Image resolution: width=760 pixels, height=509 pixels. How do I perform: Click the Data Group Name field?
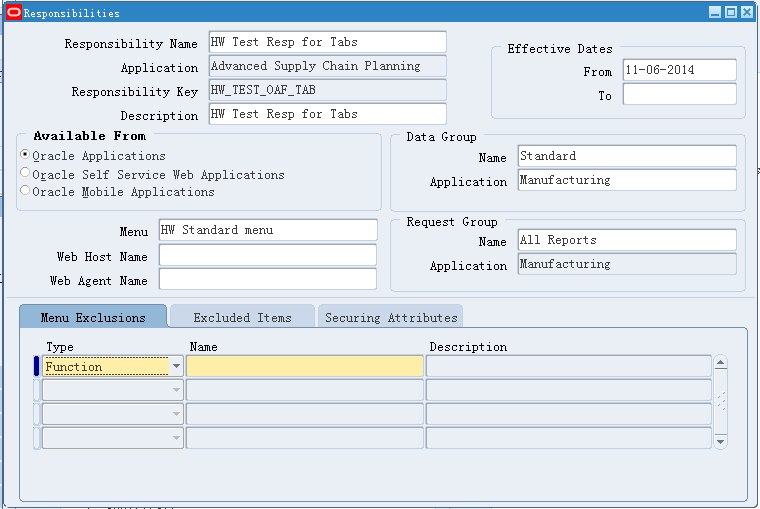click(627, 156)
